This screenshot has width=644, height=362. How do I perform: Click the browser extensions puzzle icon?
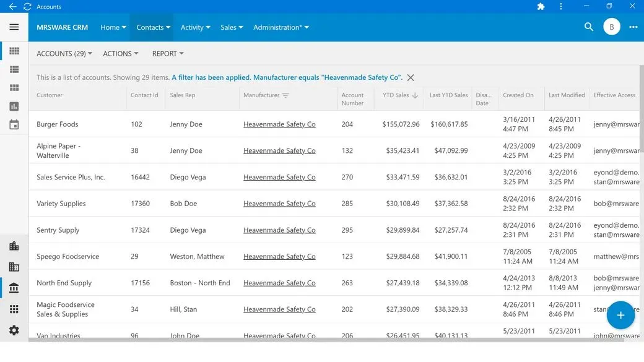pos(541,7)
